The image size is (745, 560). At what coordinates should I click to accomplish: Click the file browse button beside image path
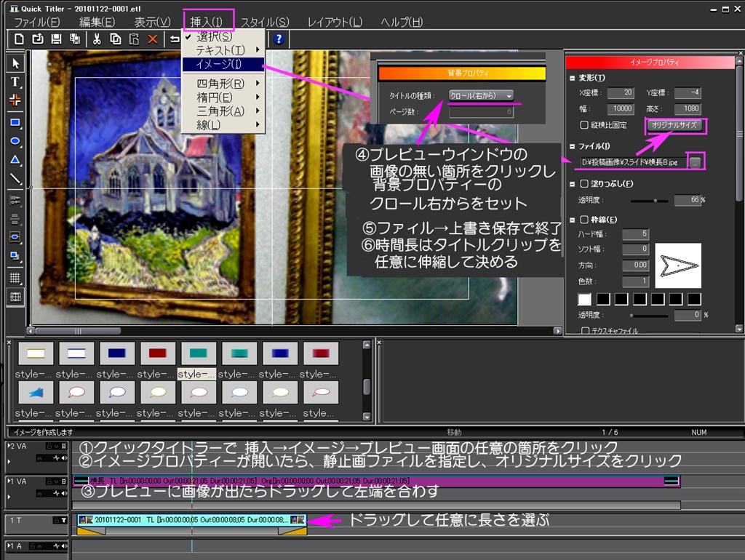[x=696, y=162]
